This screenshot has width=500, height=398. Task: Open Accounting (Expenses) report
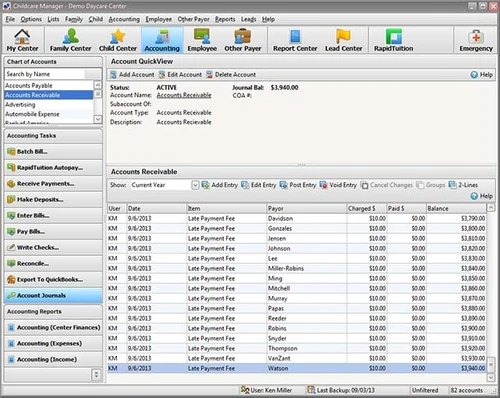point(53,344)
